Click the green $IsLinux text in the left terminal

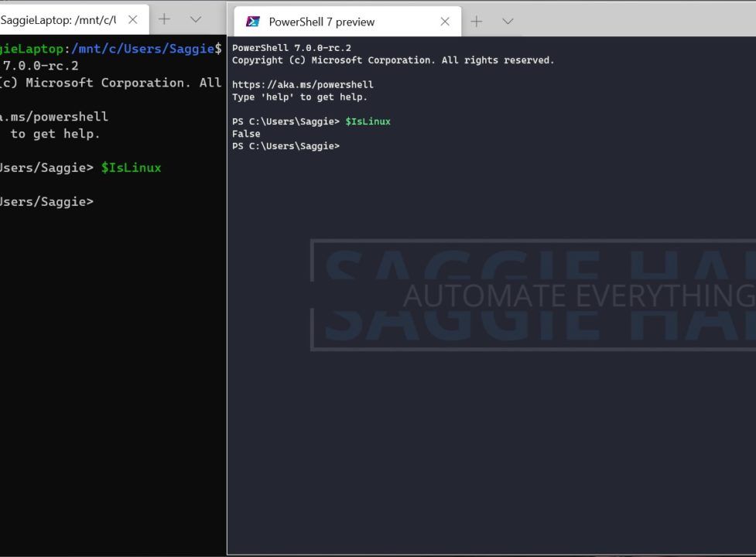click(x=131, y=168)
